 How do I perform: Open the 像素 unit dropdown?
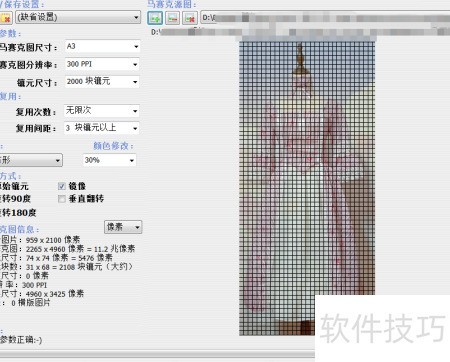tap(123, 227)
